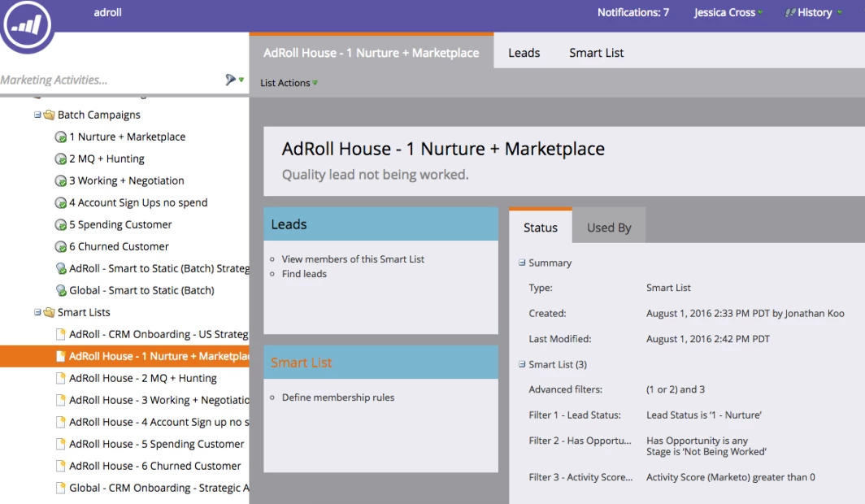The height and width of the screenshot is (504, 865).
Task: Switch to the Smart List tab
Action: 597,53
